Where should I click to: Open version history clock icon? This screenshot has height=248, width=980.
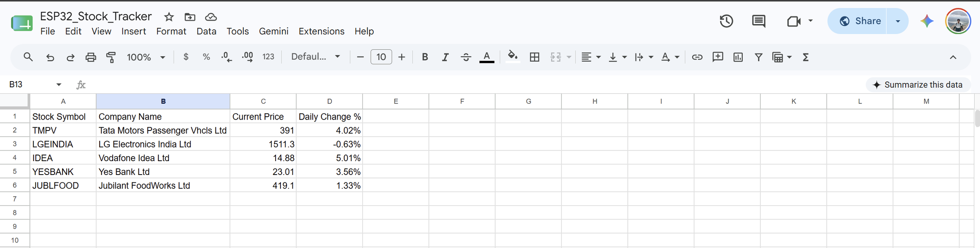[x=726, y=21]
